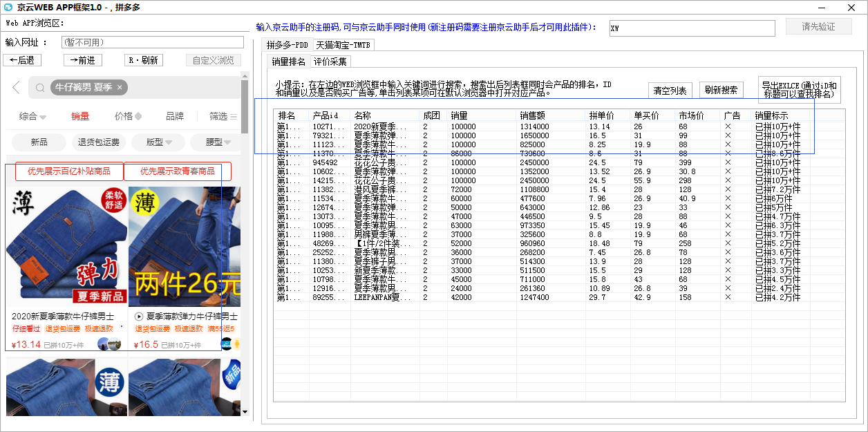
Task: Click 优先展示百亿补贴商品 button
Action: (x=69, y=171)
